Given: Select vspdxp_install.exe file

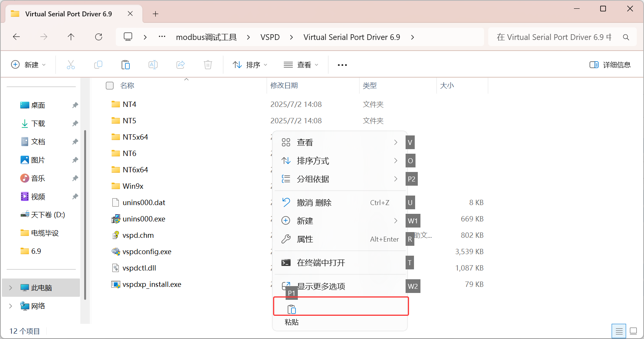Looking at the screenshot, I should pos(147,284).
